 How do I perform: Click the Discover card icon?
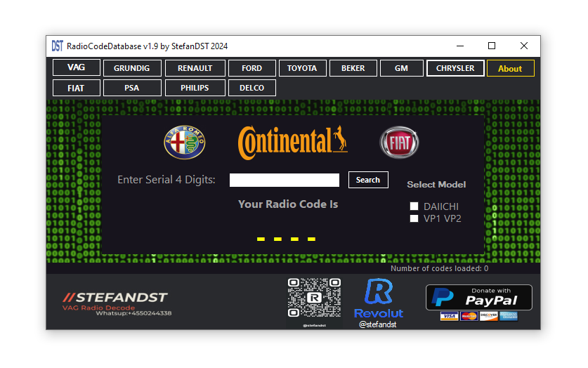tap(489, 316)
